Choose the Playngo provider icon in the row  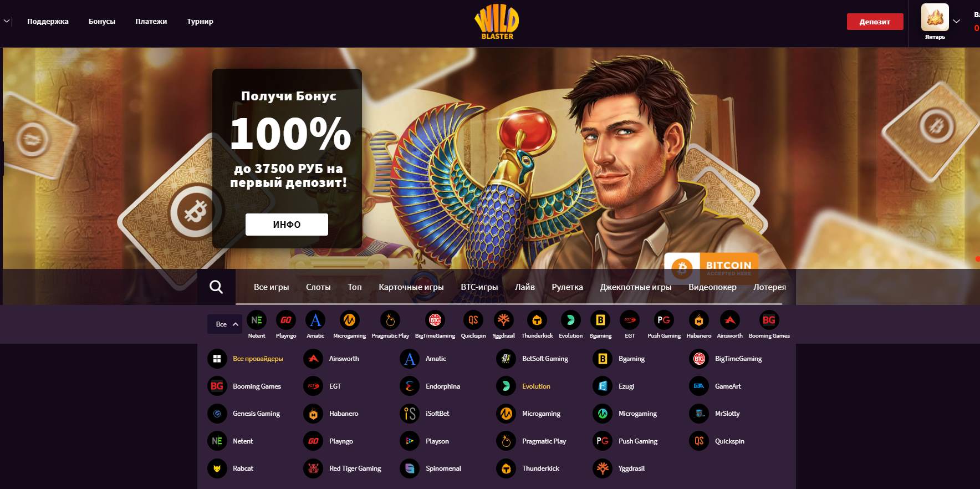click(286, 320)
